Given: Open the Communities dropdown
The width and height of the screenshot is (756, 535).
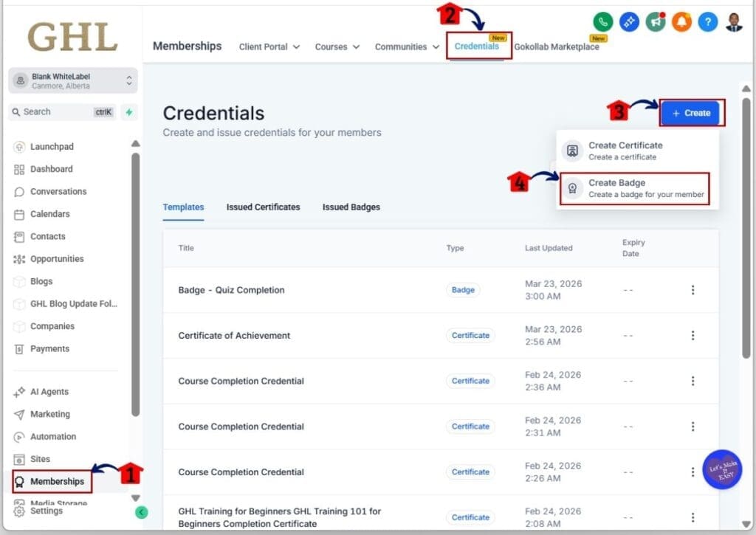Looking at the screenshot, I should 405,46.
